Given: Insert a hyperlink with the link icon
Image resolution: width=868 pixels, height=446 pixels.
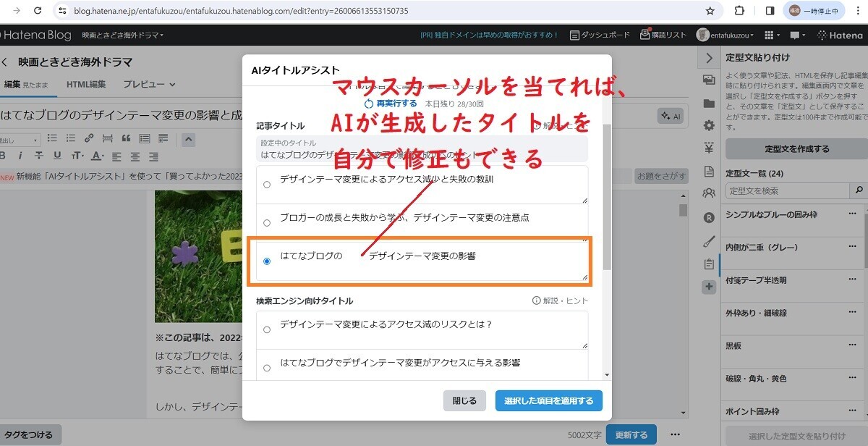Looking at the screenshot, I should (89, 138).
